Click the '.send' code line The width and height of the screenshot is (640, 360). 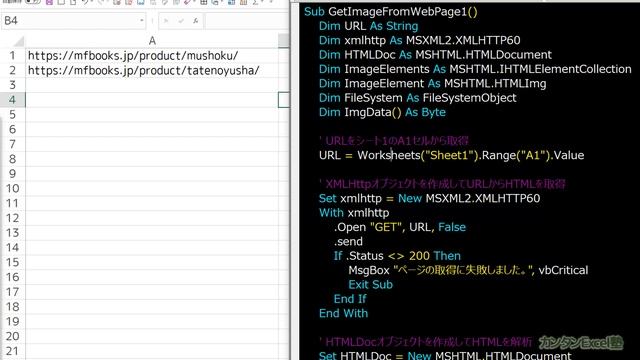348,242
